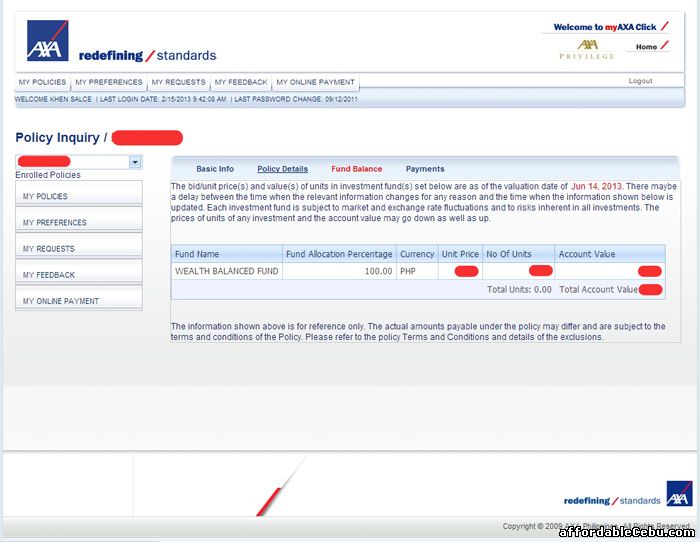
Task: Click the Jun 14, 2013 valuation date
Action: 596,186
